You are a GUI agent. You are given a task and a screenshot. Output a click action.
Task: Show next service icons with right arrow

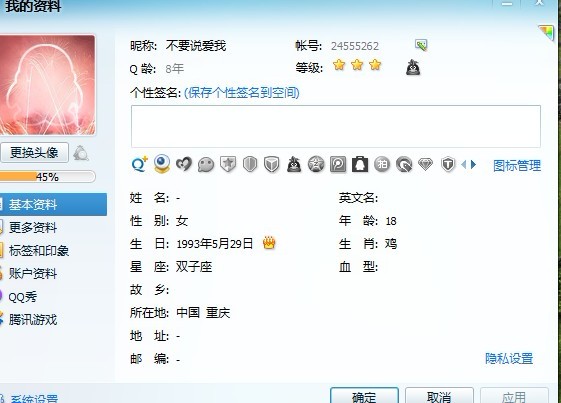474,165
